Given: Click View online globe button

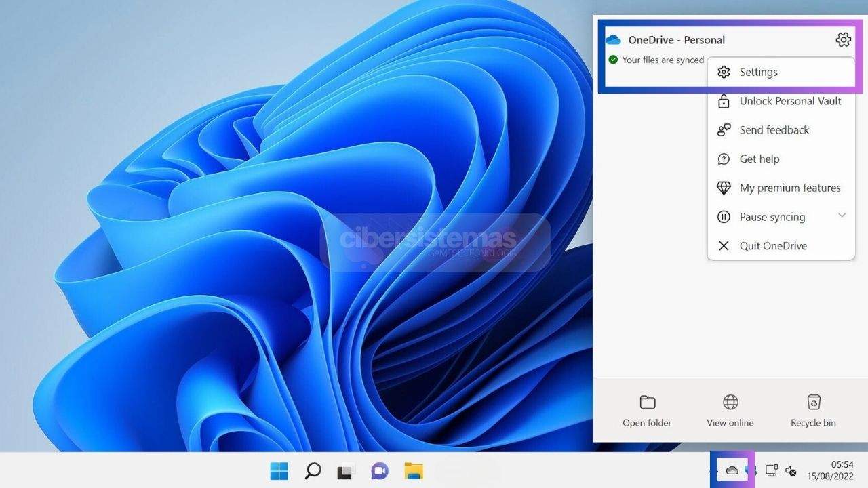Looking at the screenshot, I should point(730,411).
